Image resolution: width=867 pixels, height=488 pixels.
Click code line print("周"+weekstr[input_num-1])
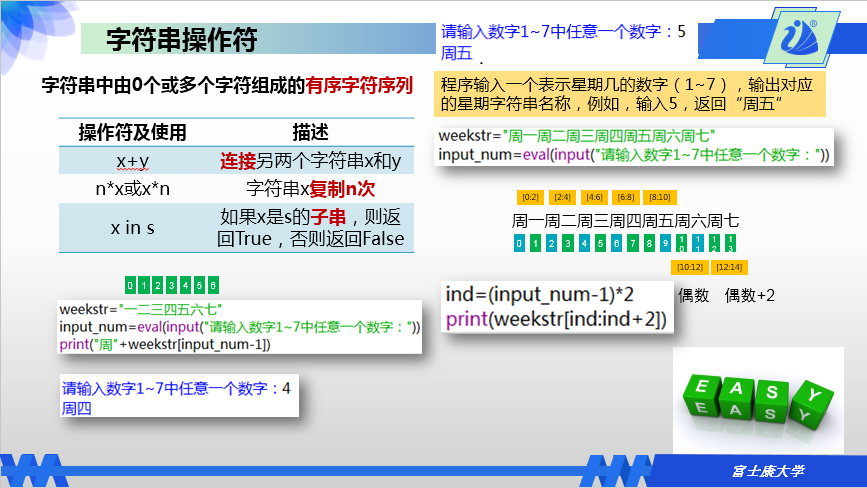[165, 344]
